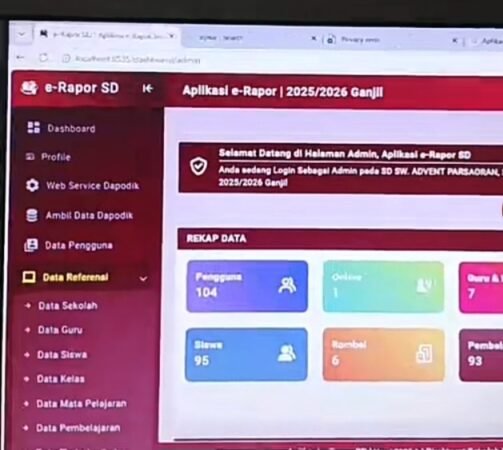Switch to the e-Rapor SD browser tab
This screenshot has height=450, width=503.
point(107,35)
